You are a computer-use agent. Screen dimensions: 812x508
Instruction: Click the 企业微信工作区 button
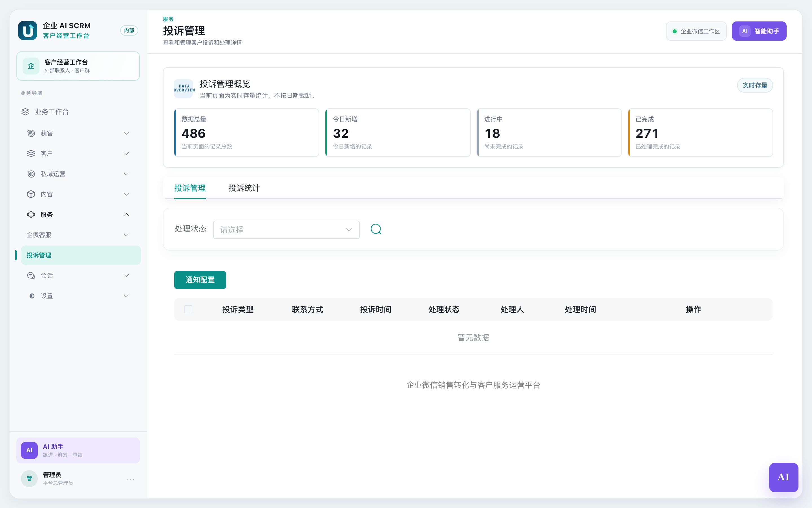[696, 31]
